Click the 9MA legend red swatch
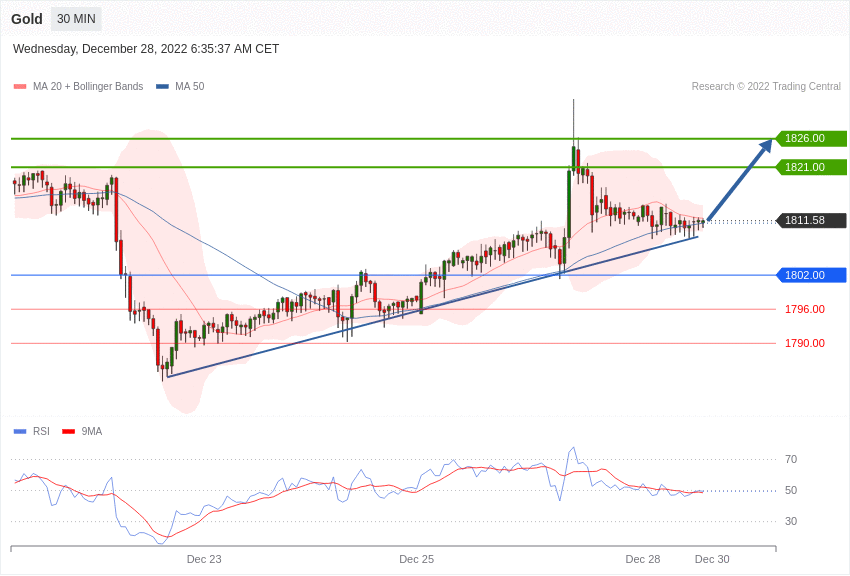 [69, 431]
